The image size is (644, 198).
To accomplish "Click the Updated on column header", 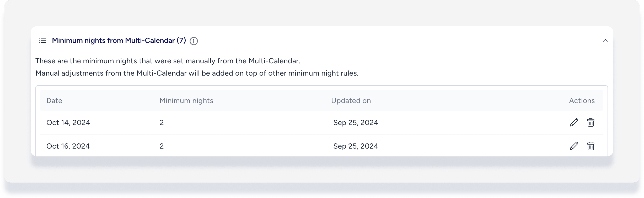I will tap(351, 101).
